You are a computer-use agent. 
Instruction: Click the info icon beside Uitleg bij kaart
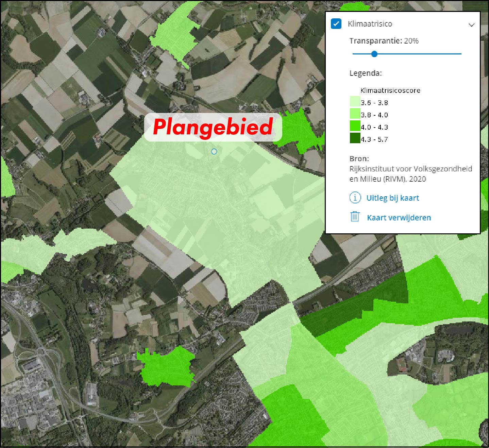[x=355, y=198]
